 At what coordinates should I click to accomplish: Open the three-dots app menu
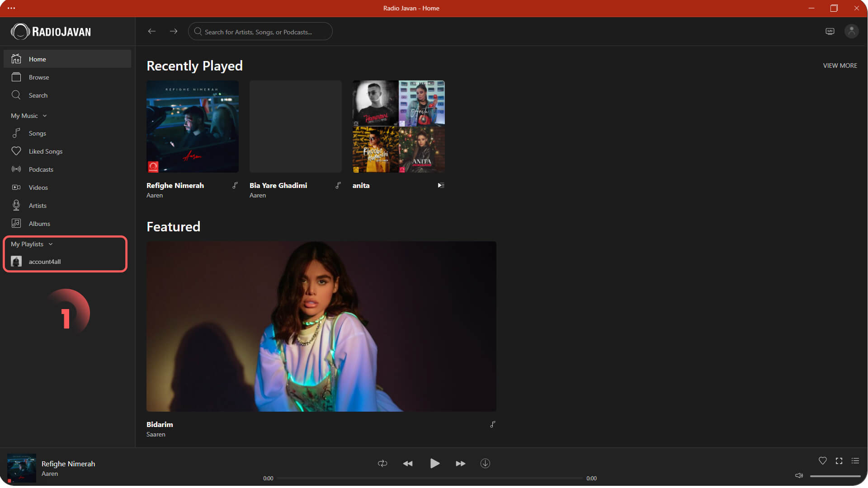(x=11, y=8)
